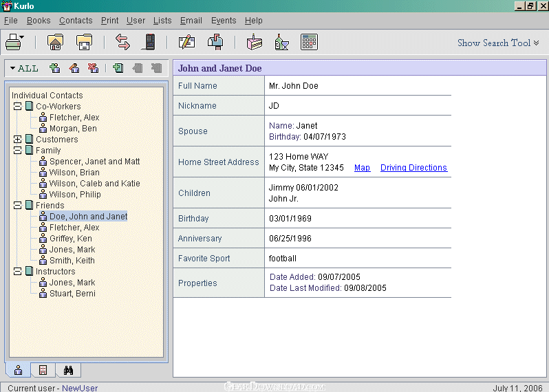Select Wilson, Caleb and Katie contact
Image resolution: width=549 pixels, height=392 pixels.
point(94,184)
